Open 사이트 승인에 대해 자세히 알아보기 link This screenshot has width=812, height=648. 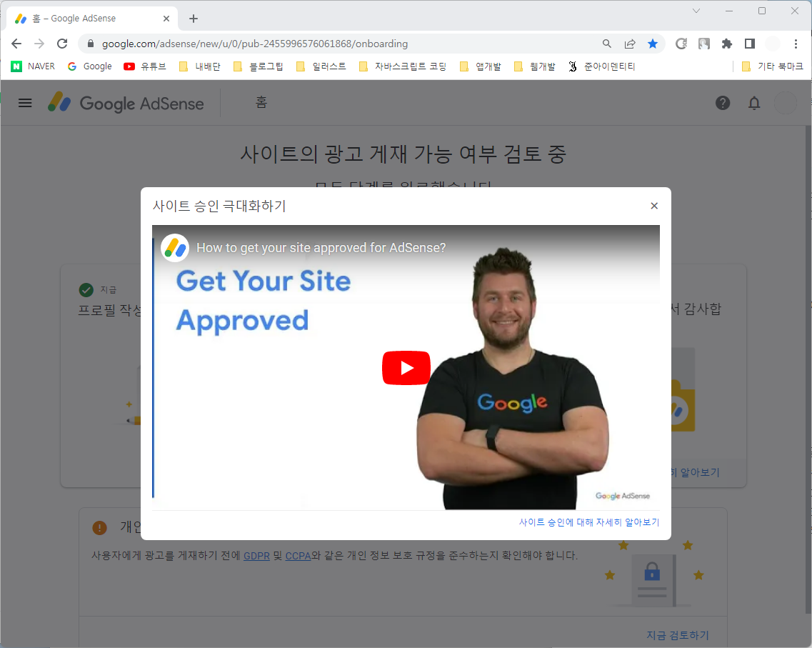point(588,522)
